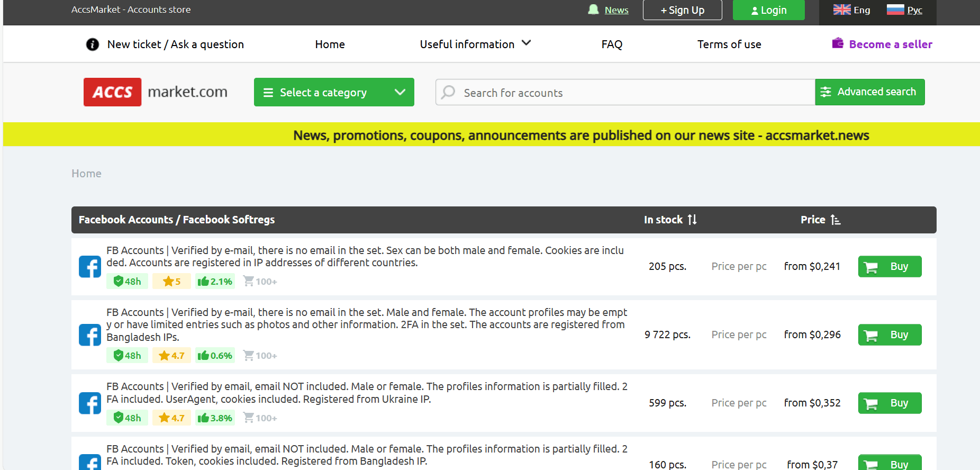Open New ticket / Ask a question
Screen dimensions: 980x470
pyautogui.click(x=175, y=44)
